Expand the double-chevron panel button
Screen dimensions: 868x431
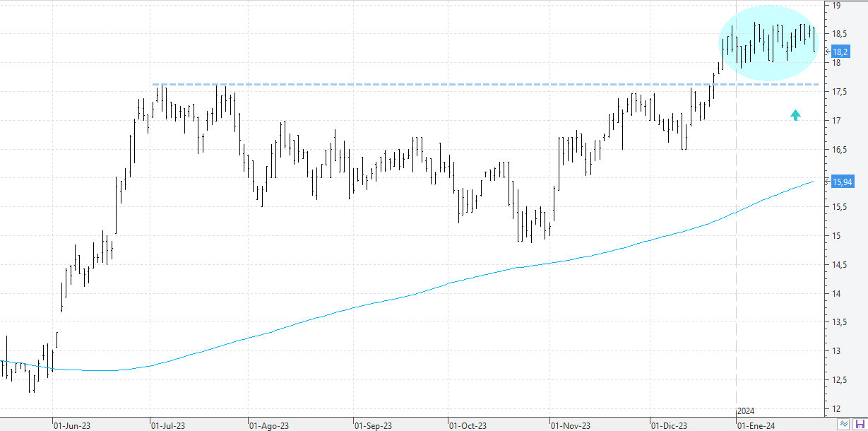[844, 424]
